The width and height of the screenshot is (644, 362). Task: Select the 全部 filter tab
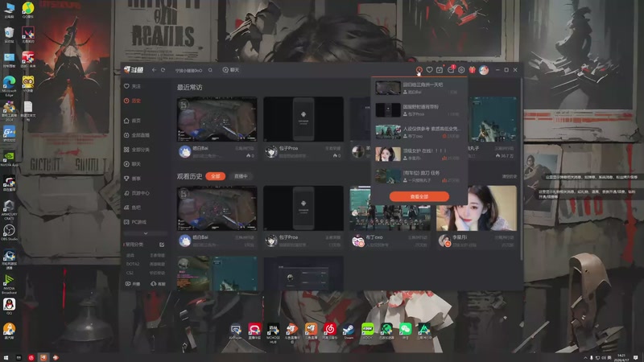216,176
